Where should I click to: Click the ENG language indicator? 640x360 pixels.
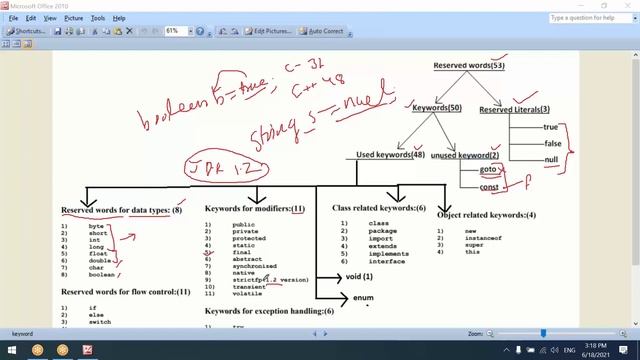click(x=569, y=350)
